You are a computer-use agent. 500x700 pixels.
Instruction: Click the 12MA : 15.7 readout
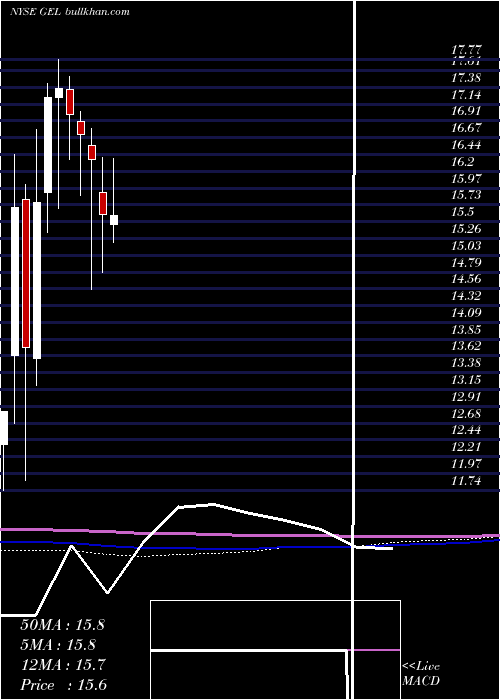pyautogui.click(x=62, y=665)
